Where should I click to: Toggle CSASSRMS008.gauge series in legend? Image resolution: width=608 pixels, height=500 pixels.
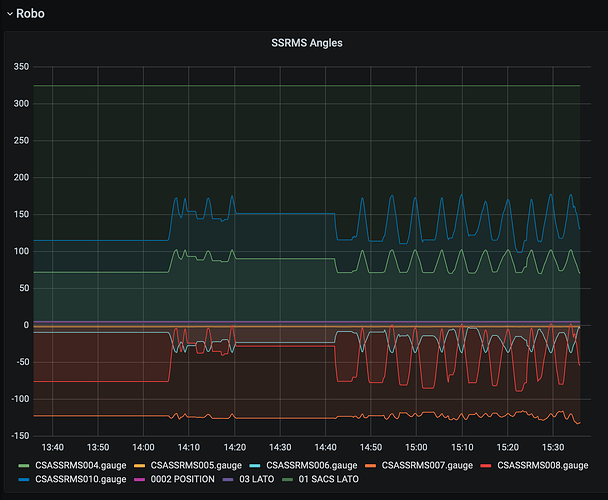coord(543,465)
